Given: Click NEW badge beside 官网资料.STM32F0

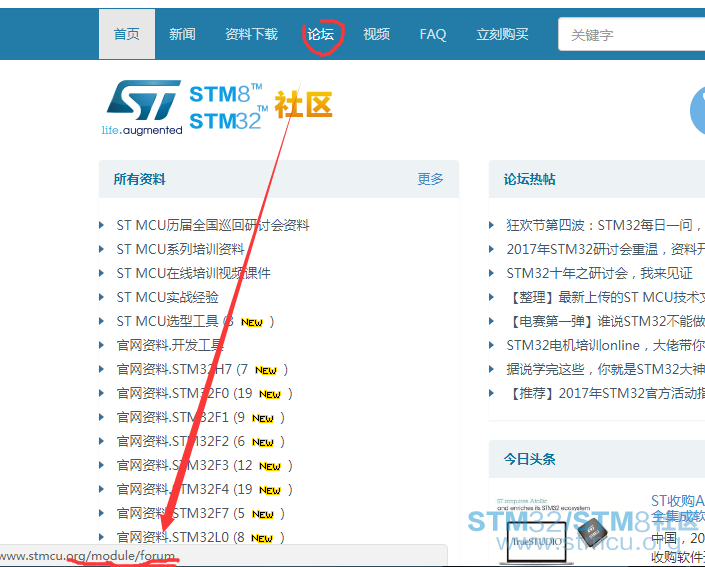Looking at the screenshot, I should point(270,394).
